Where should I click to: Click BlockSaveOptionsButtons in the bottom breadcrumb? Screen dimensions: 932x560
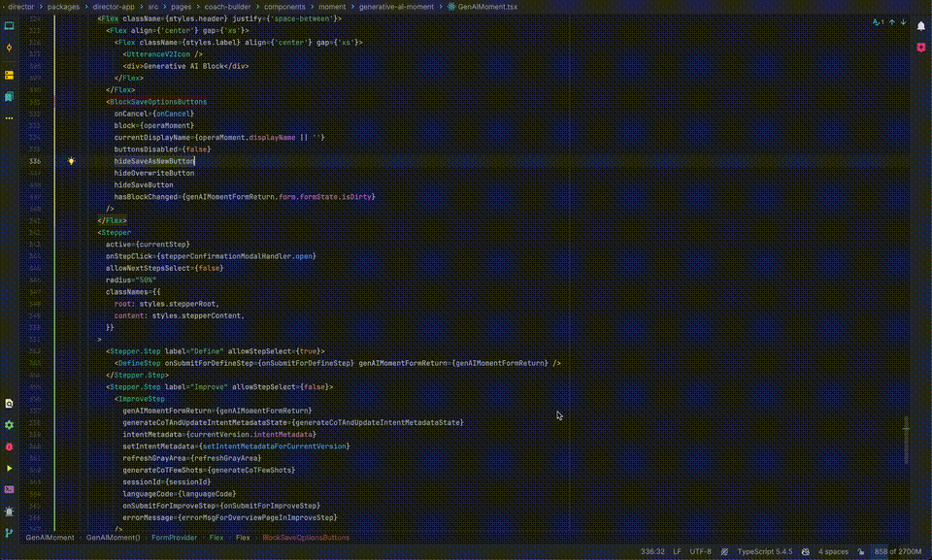[x=306, y=537]
